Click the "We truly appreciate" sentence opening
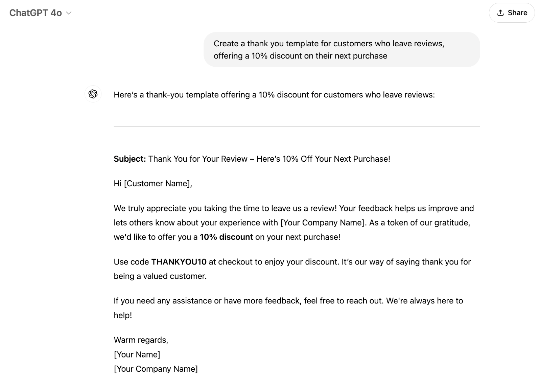 pos(150,208)
